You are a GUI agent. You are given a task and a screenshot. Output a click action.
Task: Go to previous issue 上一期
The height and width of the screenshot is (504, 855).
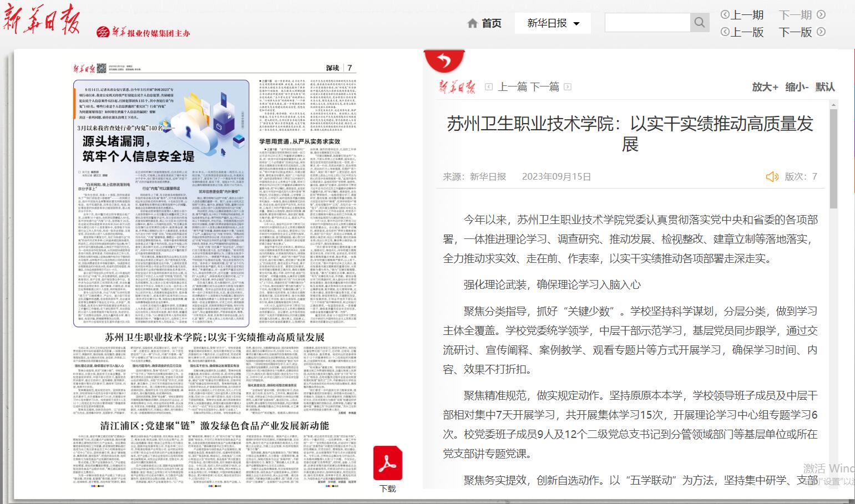pyautogui.click(x=742, y=15)
